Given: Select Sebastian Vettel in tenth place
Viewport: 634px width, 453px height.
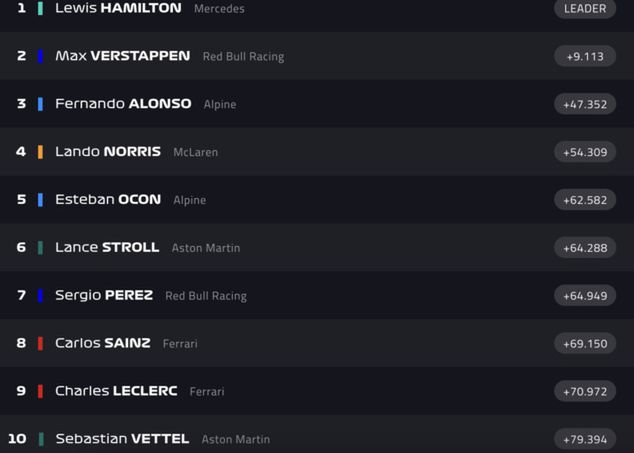Looking at the screenshot, I should coord(121,438).
